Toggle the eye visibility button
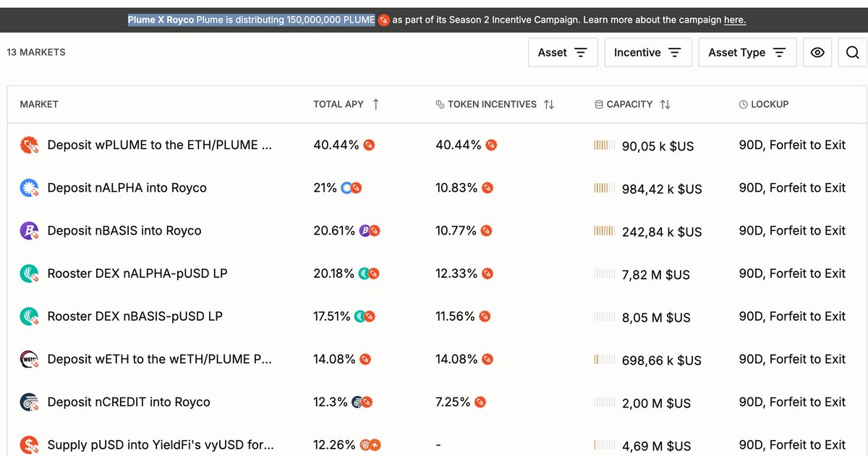The image size is (868, 456). tap(817, 52)
